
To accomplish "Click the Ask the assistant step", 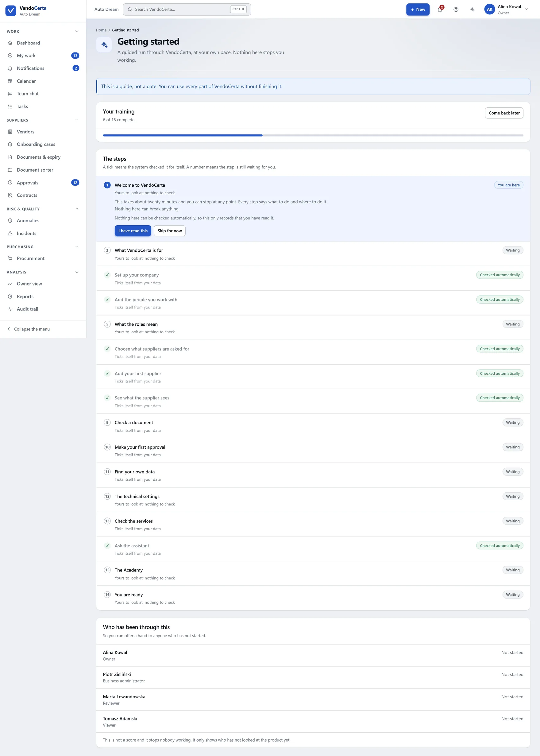I will coord(313,549).
